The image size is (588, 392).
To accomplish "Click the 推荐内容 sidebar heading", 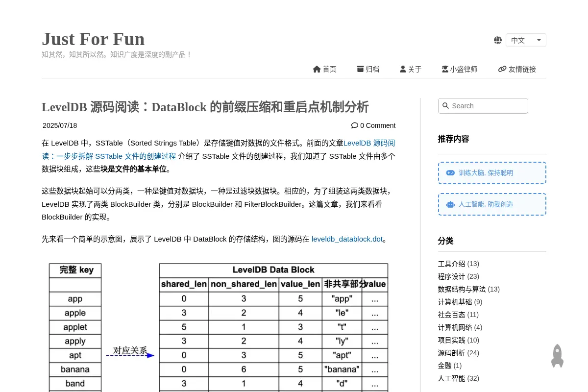I will coord(453,139).
